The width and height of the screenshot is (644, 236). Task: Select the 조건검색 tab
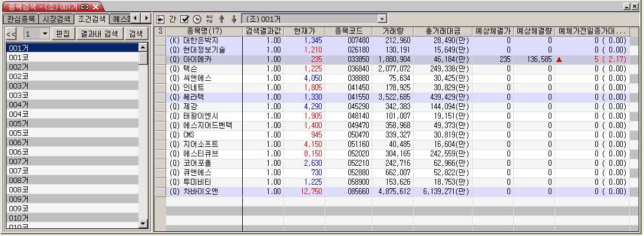point(92,19)
